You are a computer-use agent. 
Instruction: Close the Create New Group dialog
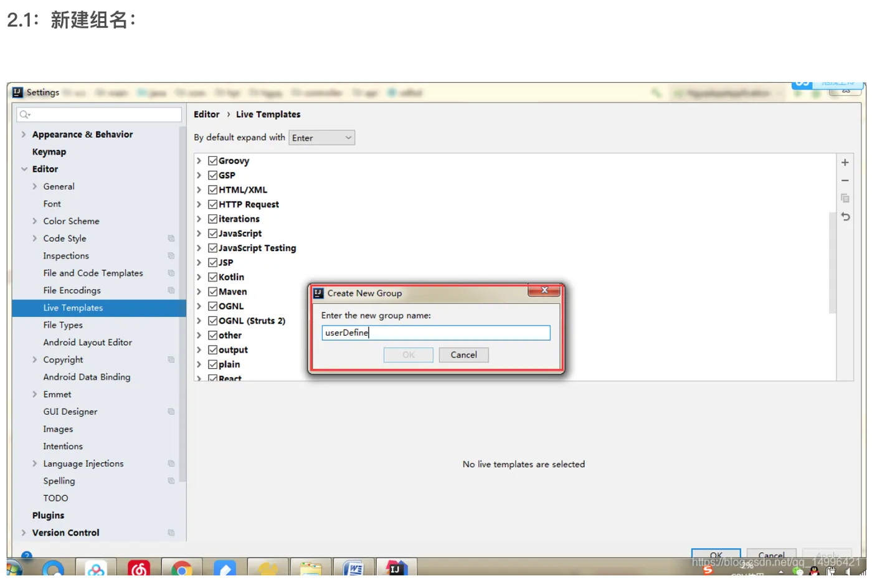click(x=545, y=290)
